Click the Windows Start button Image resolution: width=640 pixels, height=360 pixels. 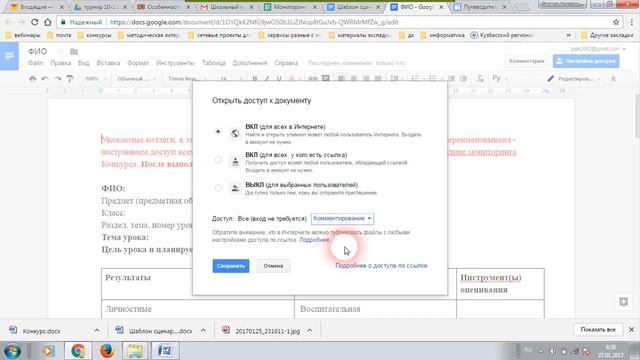(12, 351)
